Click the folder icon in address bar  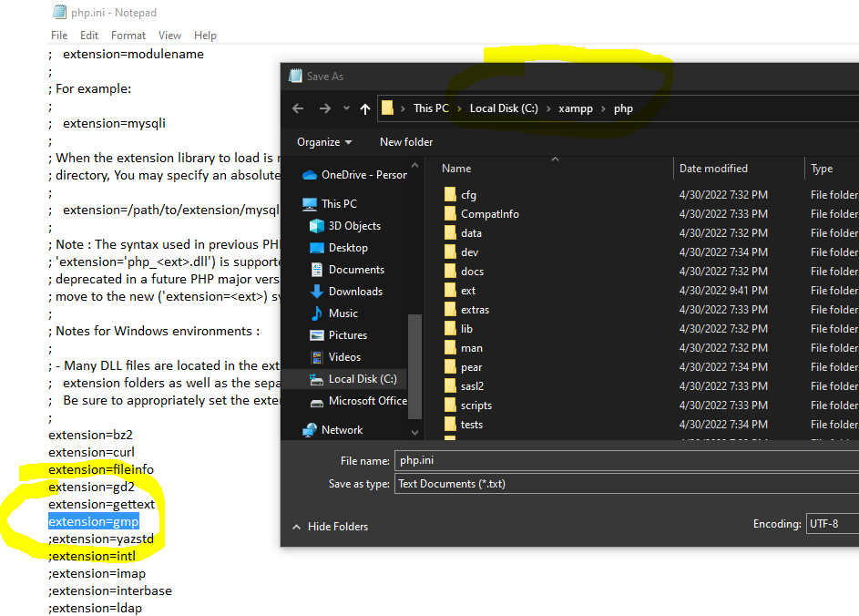387,108
